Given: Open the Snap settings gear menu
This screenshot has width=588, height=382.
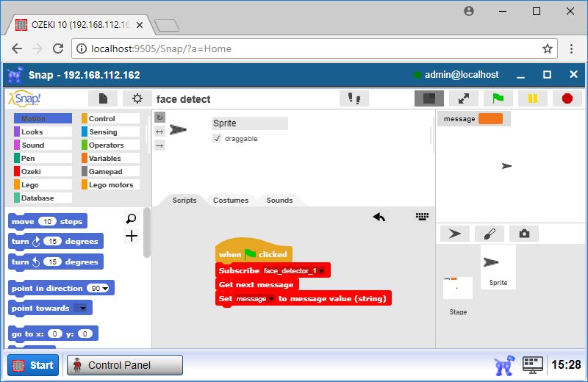Looking at the screenshot, I should pyautogui.click(x=137, y=98).
